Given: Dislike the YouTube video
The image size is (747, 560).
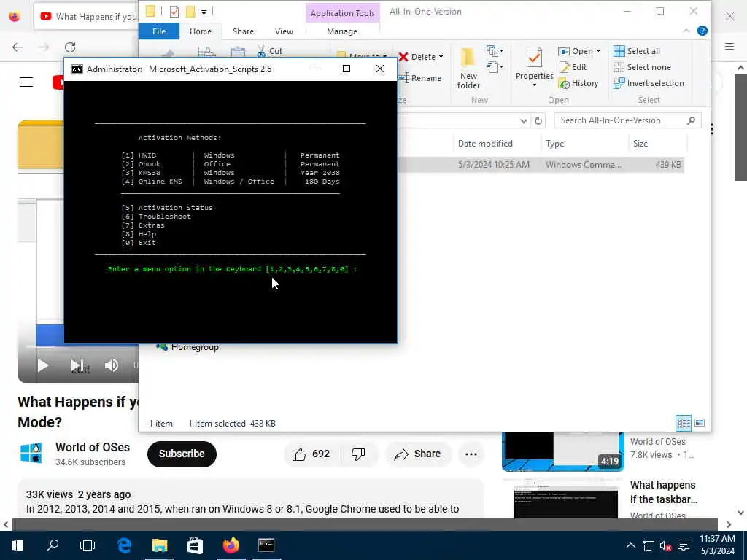Looking at the screenshot, I should [358, 454].
